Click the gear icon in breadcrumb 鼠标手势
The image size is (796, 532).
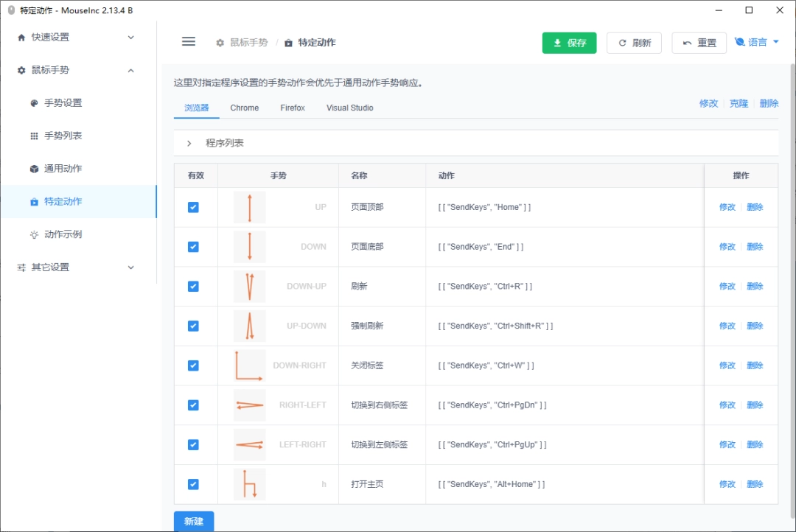(220, 43)
